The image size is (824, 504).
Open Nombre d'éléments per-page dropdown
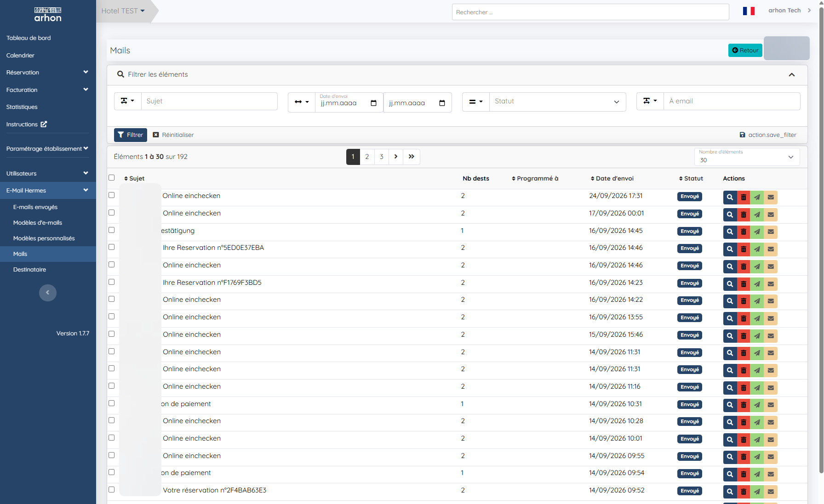(x=747, y=157)
